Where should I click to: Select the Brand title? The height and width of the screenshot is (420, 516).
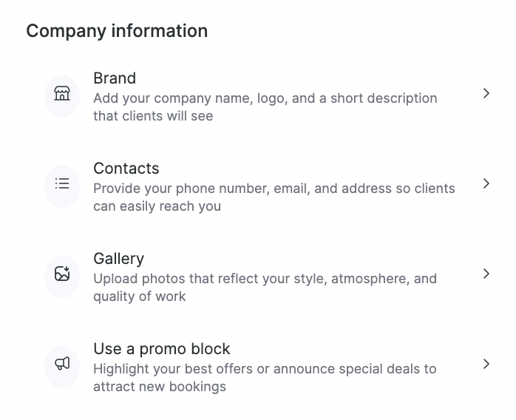(x=115, y=78)
